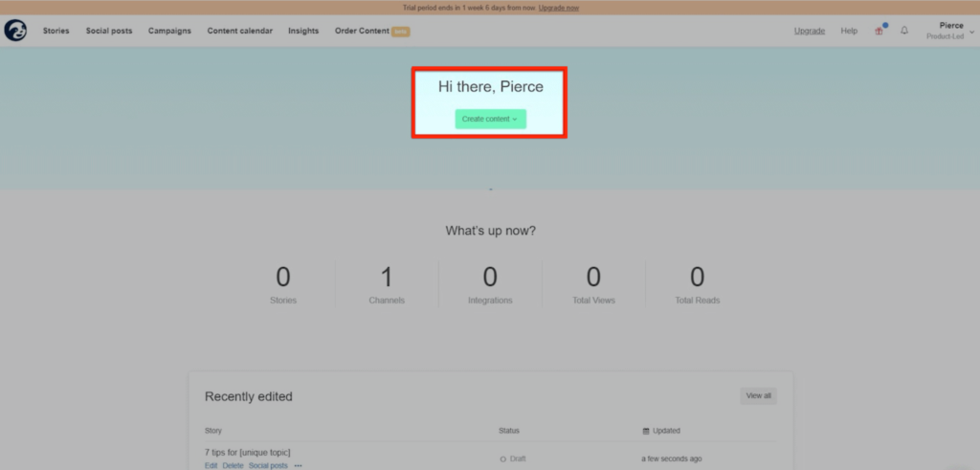Image resolution: width=980 pixels, height=470 pixels.
Task: Click the Draft status circle icon
Action: click(503, 459)
